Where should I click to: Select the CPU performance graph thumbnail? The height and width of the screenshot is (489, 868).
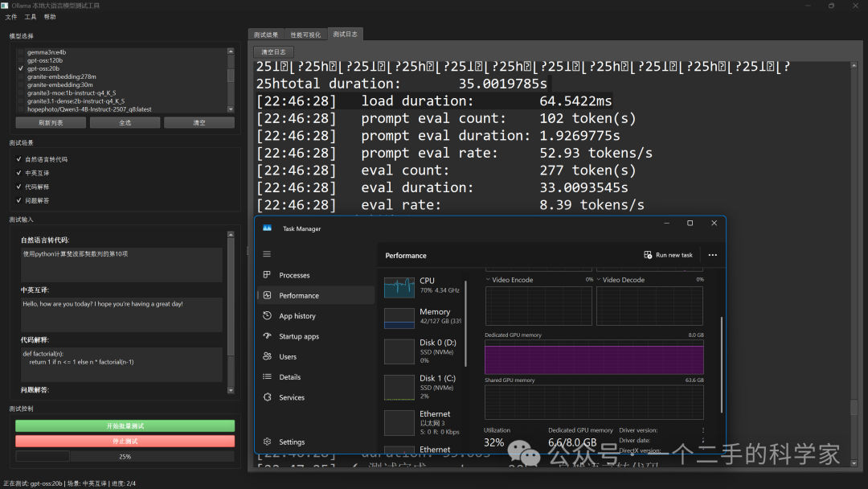click(399, 287)
